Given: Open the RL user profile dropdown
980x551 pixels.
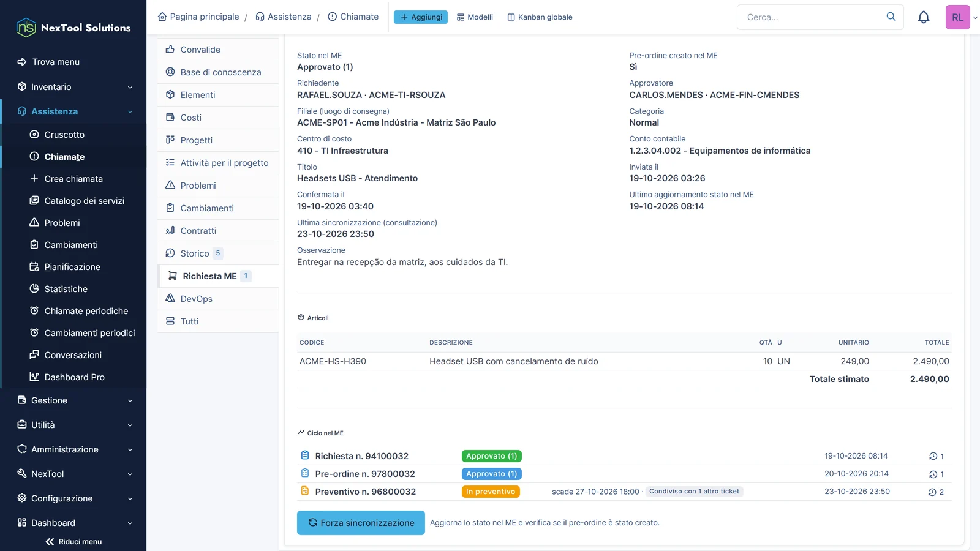Looking at the screenshot, I should 962,17.
